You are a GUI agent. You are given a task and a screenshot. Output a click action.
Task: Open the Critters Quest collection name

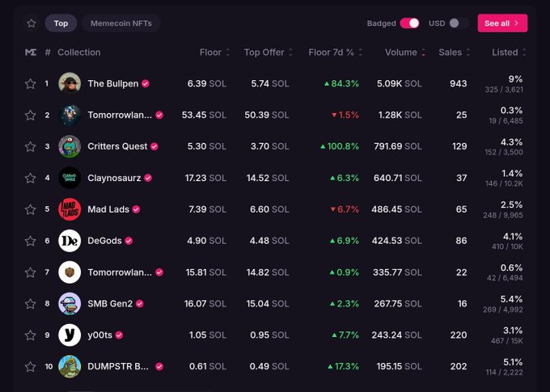pyautogui.click(x=117, y=146)
